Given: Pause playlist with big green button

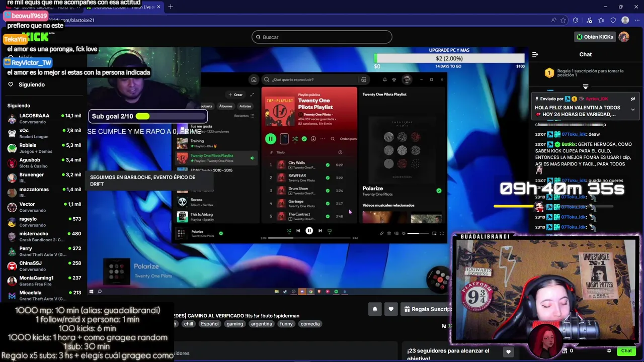Looking at the screenshot, I should click(271, 139).
